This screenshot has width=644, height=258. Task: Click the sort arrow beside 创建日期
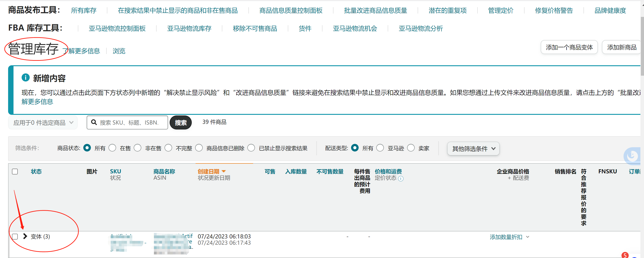point(224,171)
